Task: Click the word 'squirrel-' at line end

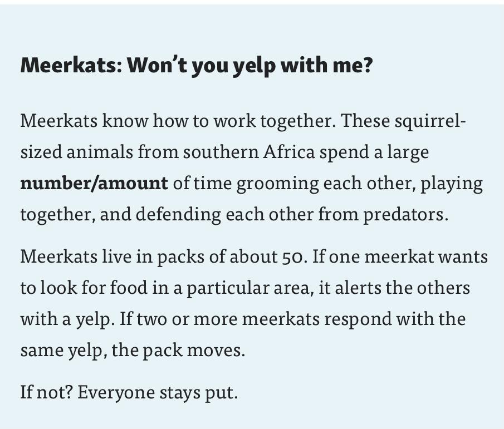Action: (430, 121)
